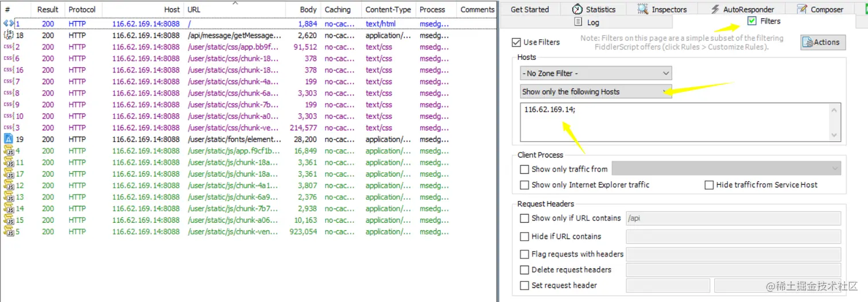Click the JS script icon of session 4
868x302 pixels.
pos(9,151)
